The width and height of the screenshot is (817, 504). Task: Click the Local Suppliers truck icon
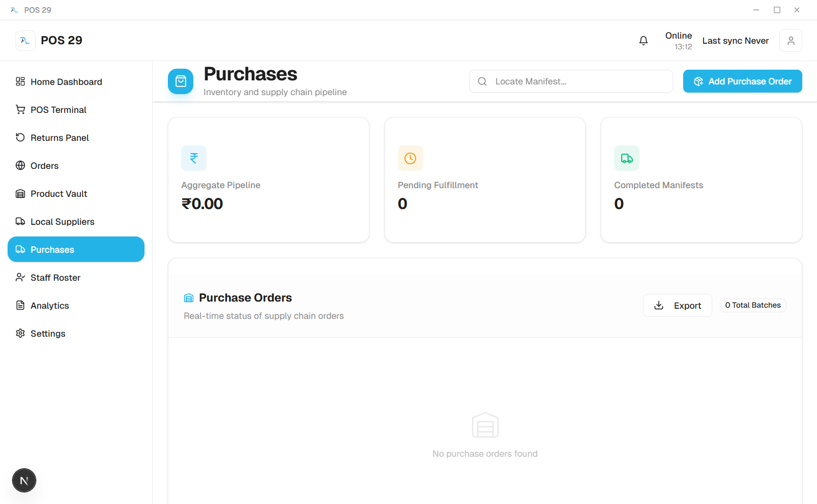pos(20,221)
